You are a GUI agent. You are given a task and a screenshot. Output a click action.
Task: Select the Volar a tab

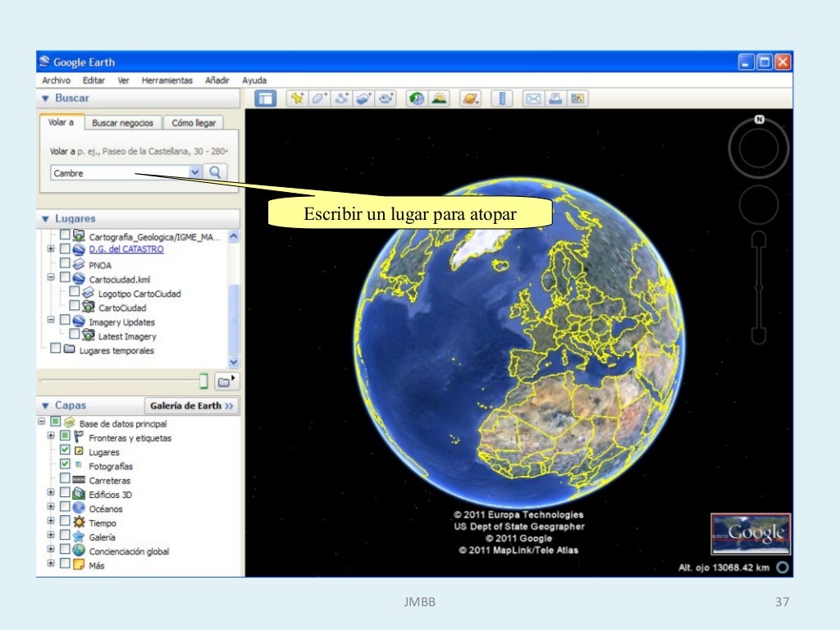pyautogui.click(x=61, y=122)
